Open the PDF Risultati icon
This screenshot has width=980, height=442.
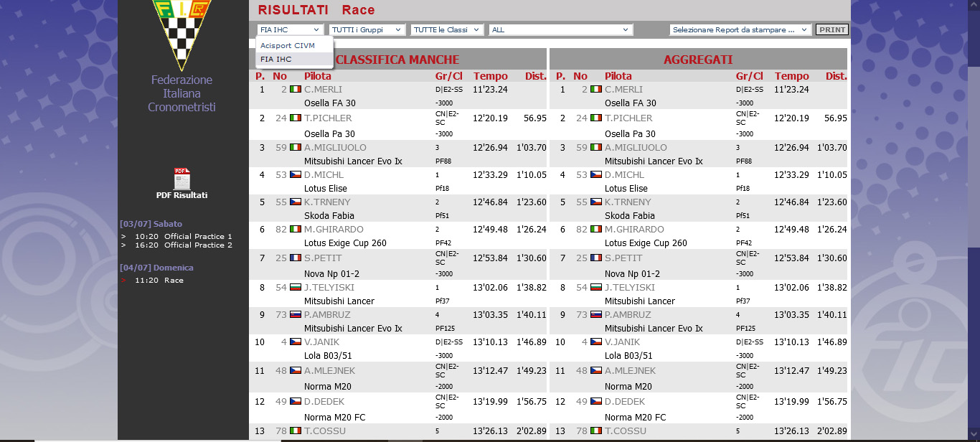pyautogui.click(x=182, y=179)
